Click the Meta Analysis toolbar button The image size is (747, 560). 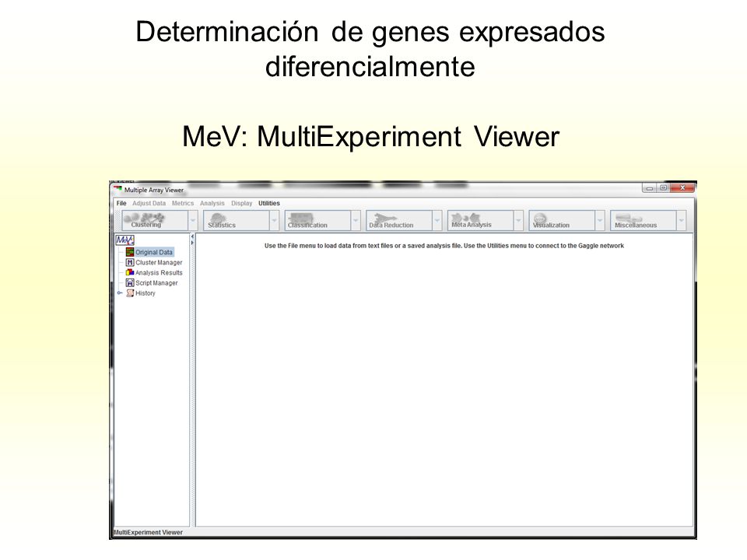tap(481, 220)
